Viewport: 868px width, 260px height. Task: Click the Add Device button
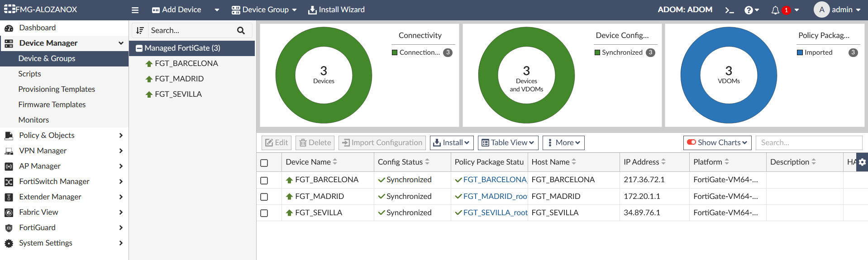[176, 9]
